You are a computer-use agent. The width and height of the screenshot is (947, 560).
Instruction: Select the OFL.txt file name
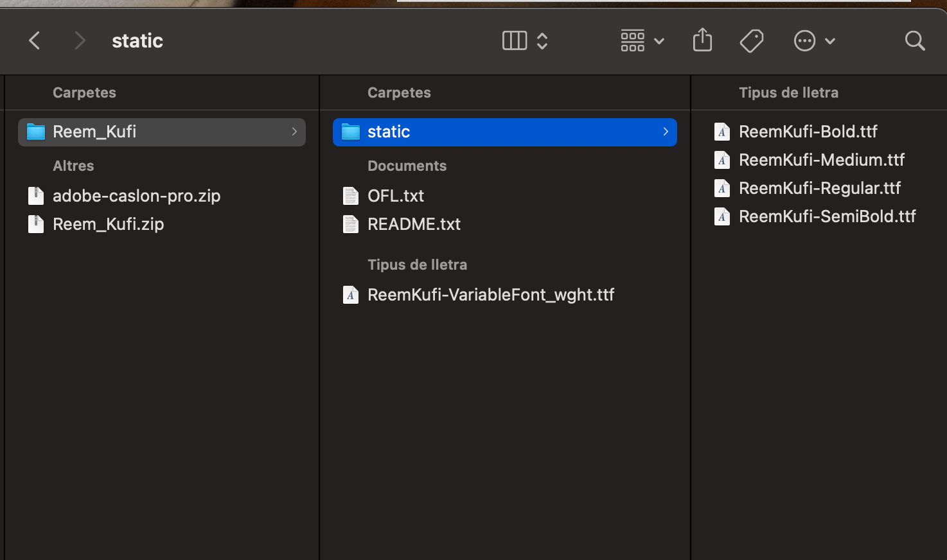(x=396, y=196)
